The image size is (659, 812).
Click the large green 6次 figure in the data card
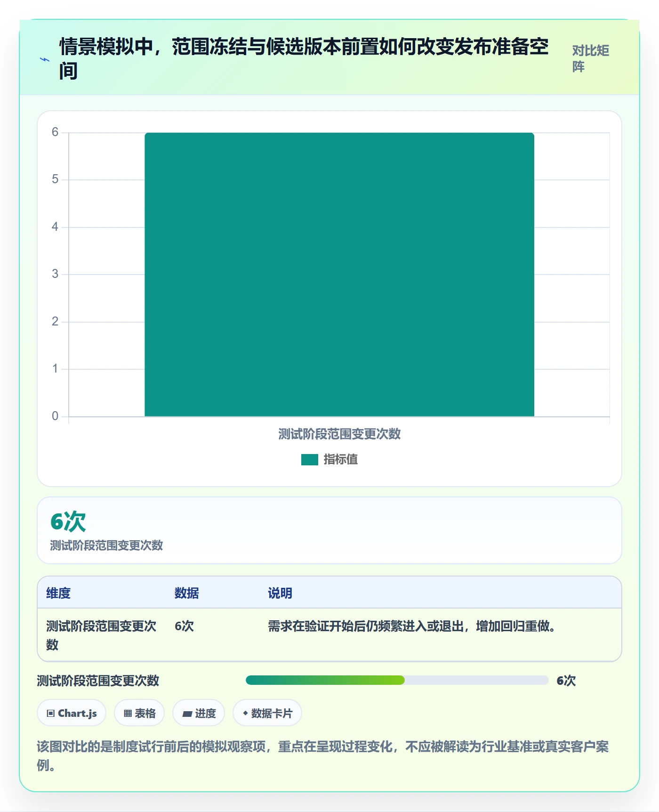click(x=68, y=521)
